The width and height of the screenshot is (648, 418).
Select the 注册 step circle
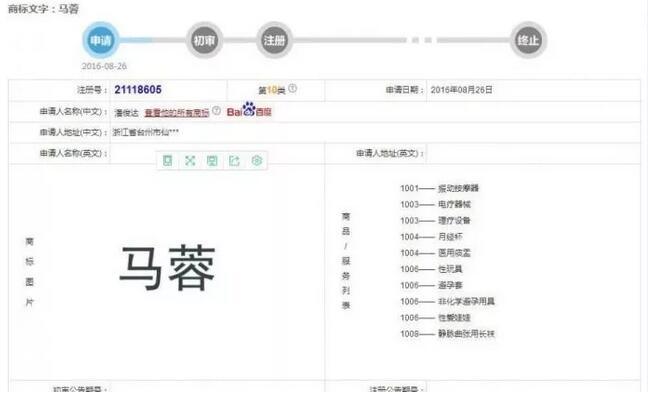click(274, 40)
